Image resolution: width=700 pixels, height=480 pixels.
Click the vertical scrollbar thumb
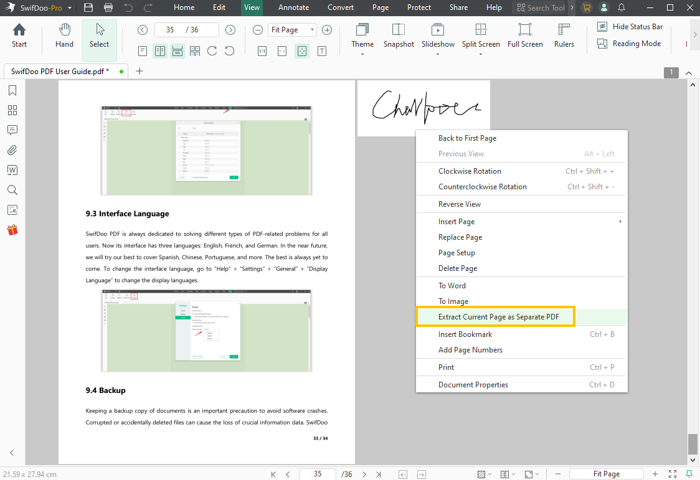(692, 444)
